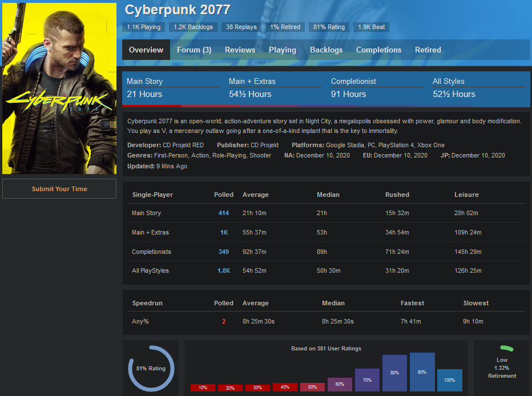Screen dimensions: 532x396
Task: Open the 2 polled Any% speedrun link
Action: (x=224, y=321)
